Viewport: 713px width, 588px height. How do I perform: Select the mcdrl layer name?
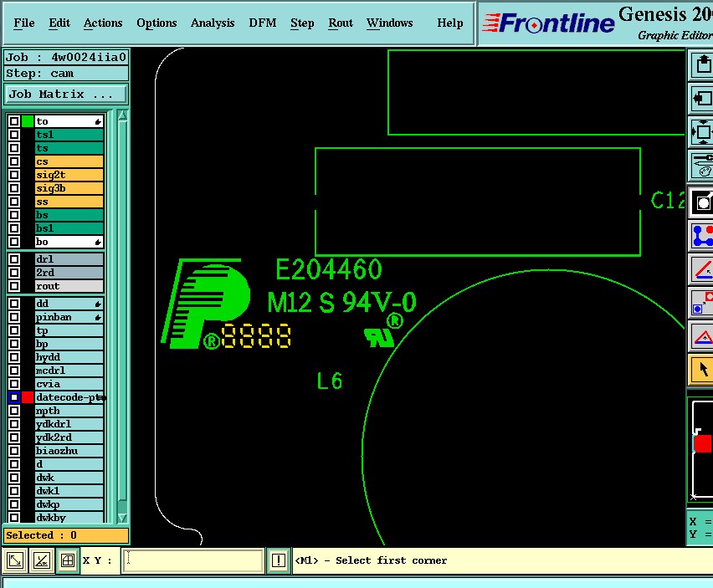tap(69, 371)
